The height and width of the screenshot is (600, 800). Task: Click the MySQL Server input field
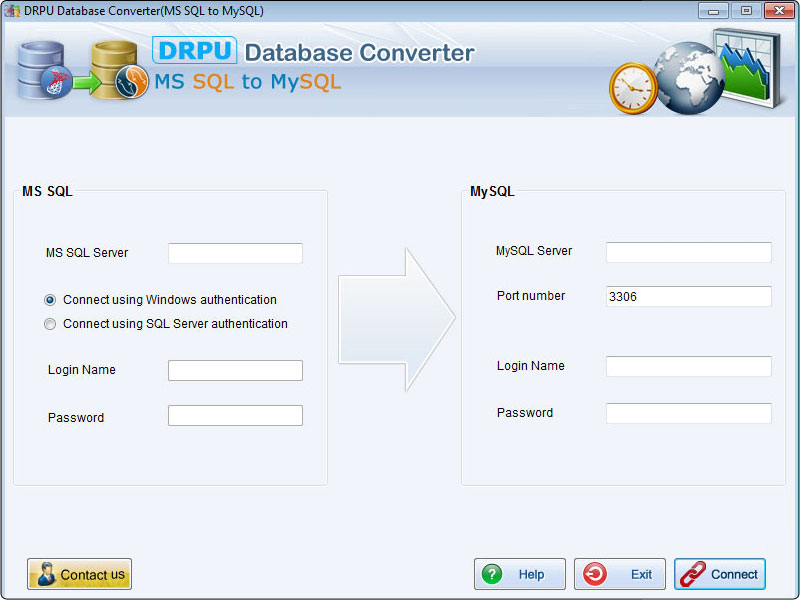tap(688, 251)
